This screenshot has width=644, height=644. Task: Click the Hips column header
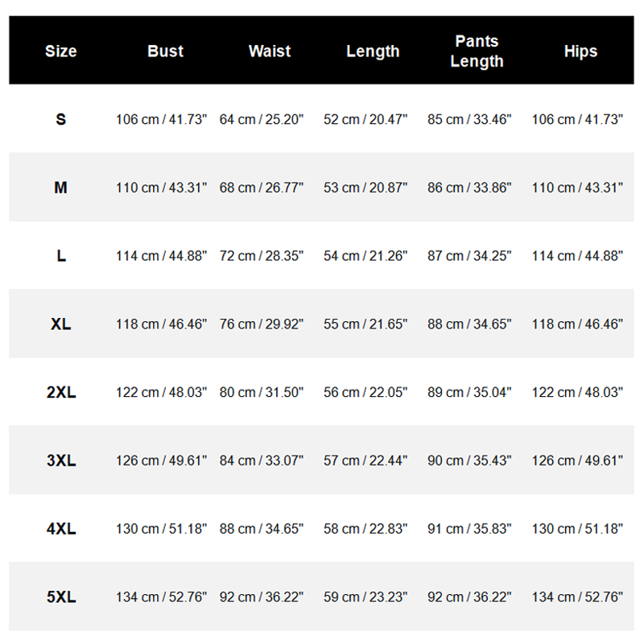(580, 52)
